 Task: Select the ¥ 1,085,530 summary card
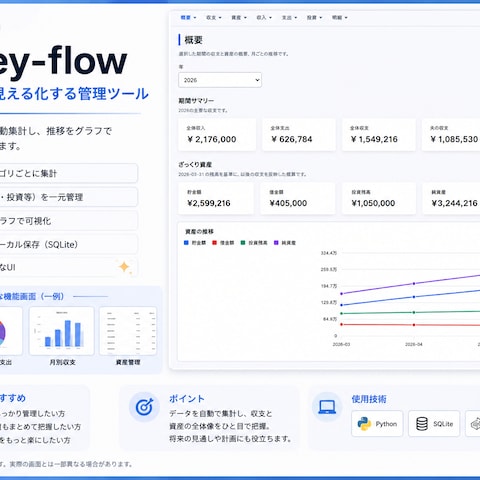tap(451, 135)
